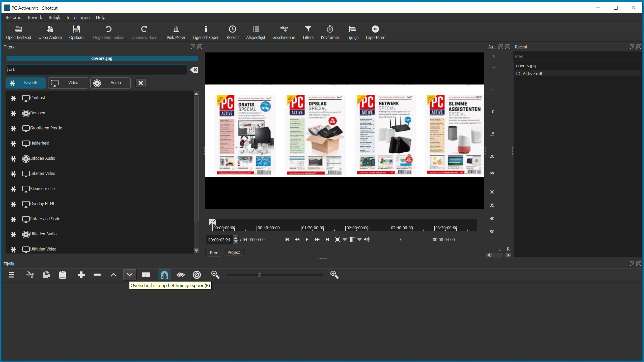Screen dimensions: 644x362
Task: Open covers.jpg in Recent list
Action: [526, 66]
